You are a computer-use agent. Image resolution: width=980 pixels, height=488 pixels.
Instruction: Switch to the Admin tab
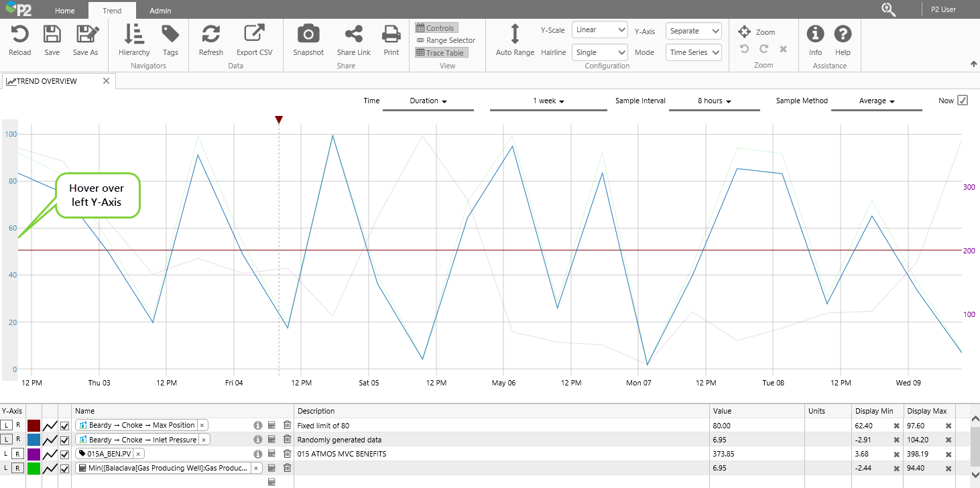pos(160,11)
